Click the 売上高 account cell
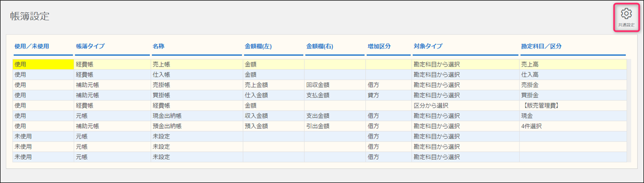 (x=573, y=64)
